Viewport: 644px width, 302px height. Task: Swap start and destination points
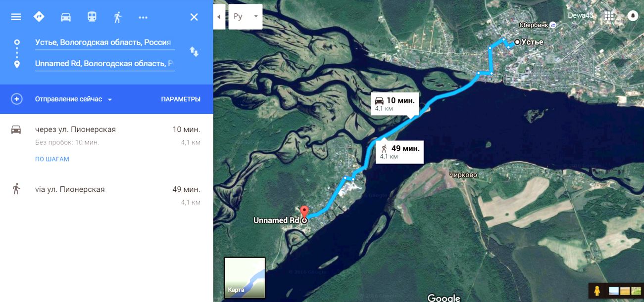tap(194, 51)
